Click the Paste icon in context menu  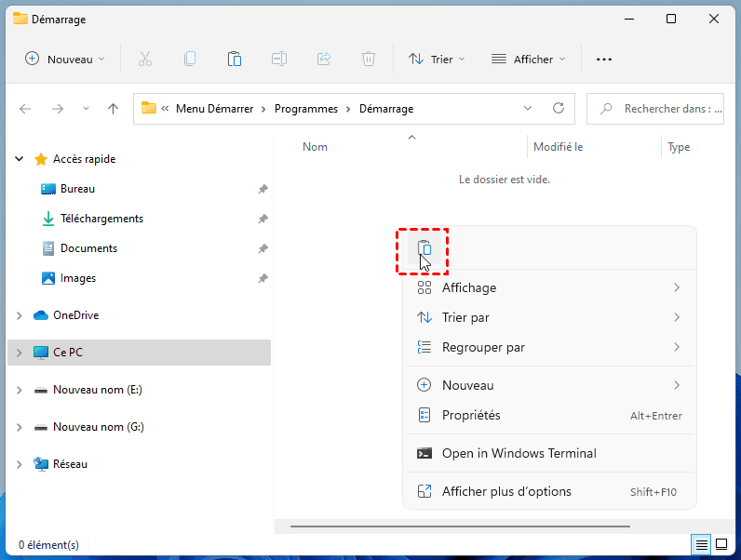pyautogui.click(x=424, y=249)
